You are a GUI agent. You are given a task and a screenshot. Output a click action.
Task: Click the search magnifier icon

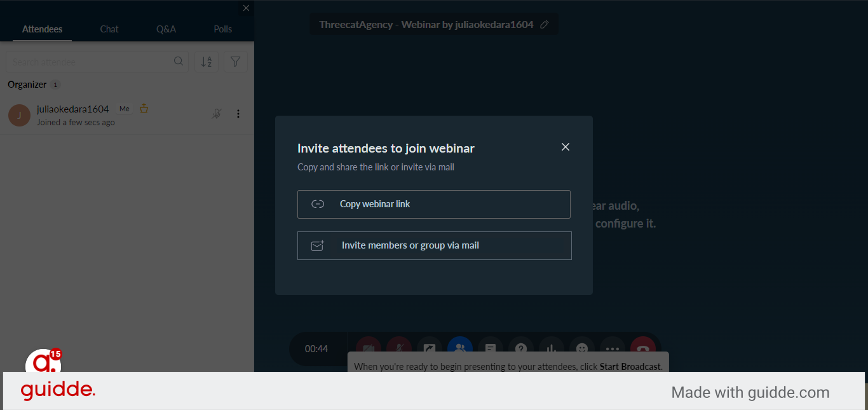pos(179,62)
